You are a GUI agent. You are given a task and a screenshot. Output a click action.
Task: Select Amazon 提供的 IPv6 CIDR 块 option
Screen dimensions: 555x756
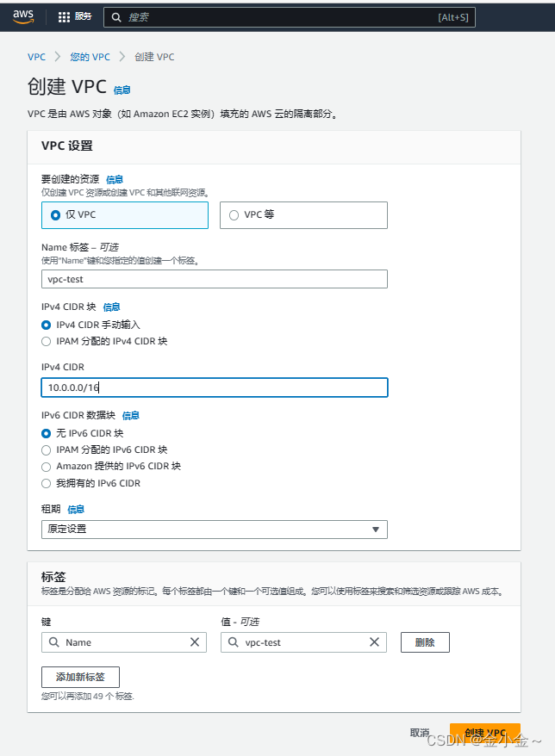click(x=46, y=466)
